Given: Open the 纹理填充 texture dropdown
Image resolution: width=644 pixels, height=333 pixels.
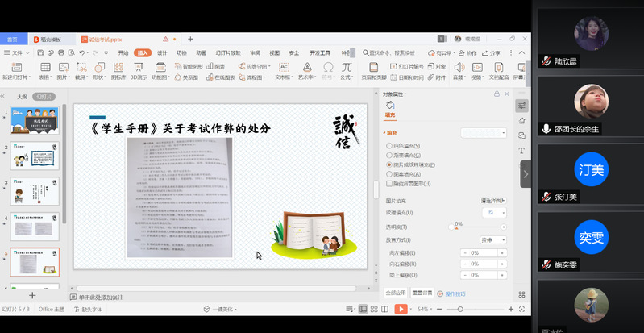Looking at the screenshot, I should (492, 212).
